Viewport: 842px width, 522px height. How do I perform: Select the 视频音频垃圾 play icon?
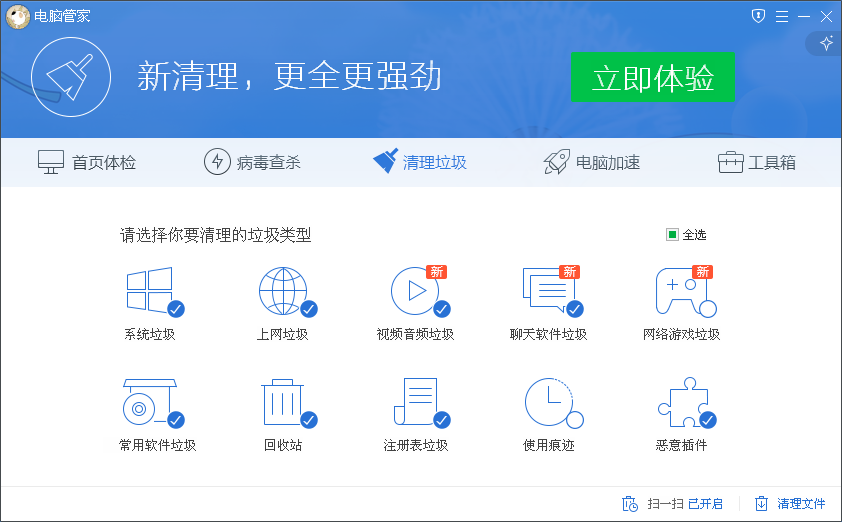[415, 291]
